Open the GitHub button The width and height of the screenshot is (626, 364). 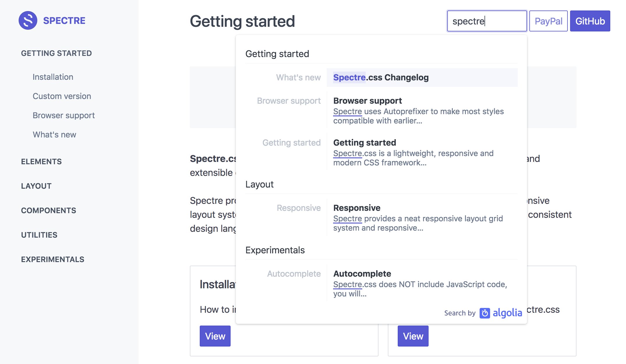(x=590, y=21)
